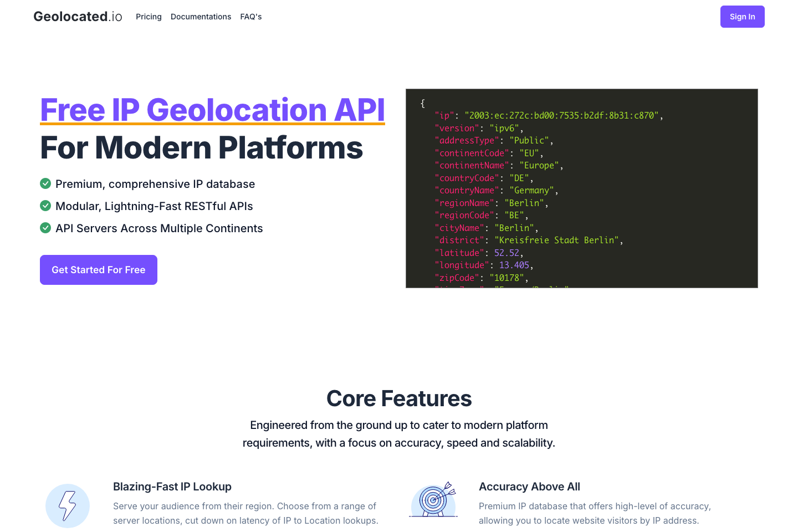Select the IPv6 address string in the code sample

(x=564, y=115)
